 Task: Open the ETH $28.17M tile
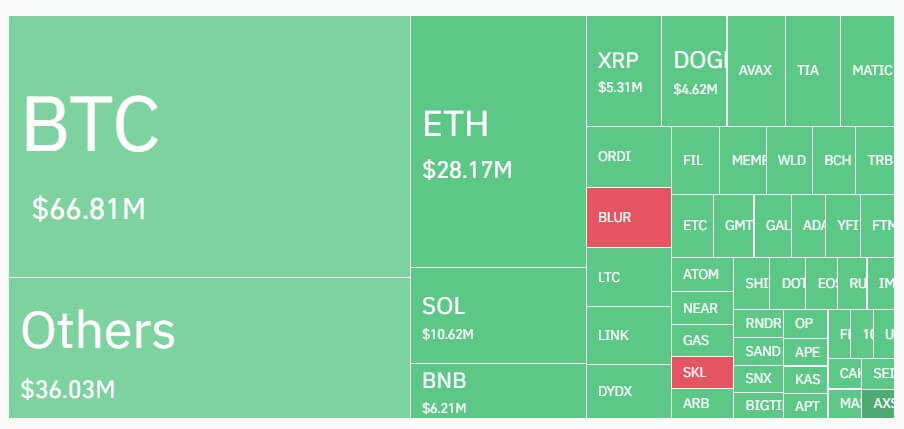point(498,141)
